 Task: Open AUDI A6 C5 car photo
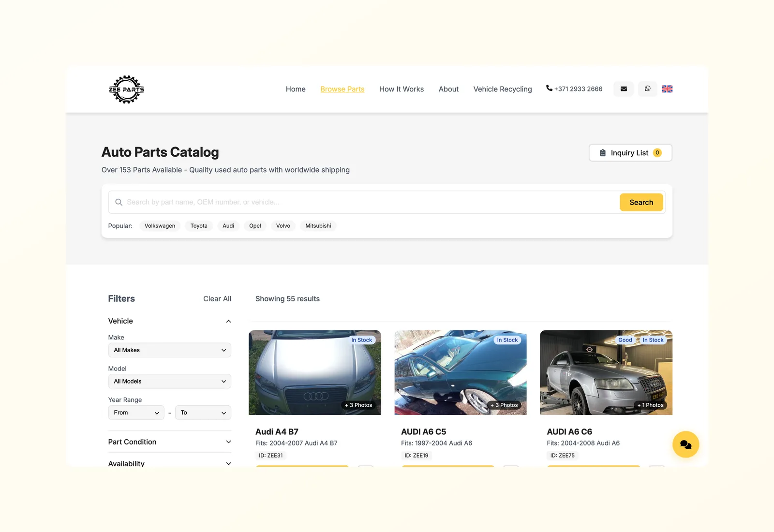click(461, 372)
